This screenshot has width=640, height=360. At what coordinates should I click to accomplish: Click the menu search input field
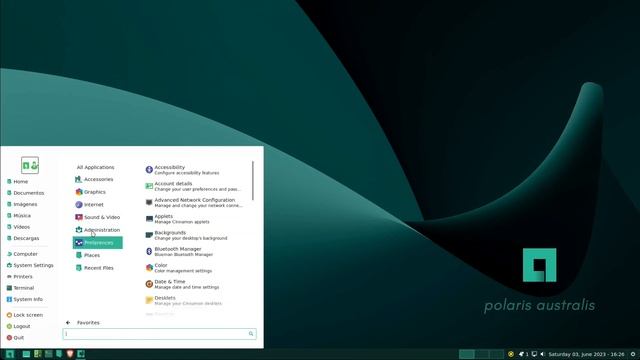point(160,334)
